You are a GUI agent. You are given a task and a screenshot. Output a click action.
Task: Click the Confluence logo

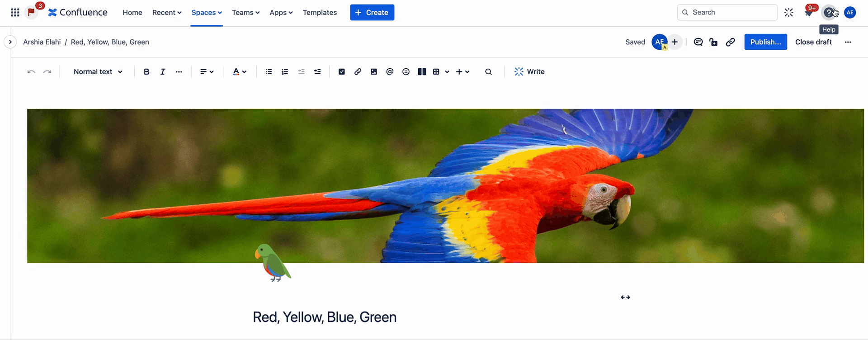click(78, 12)
